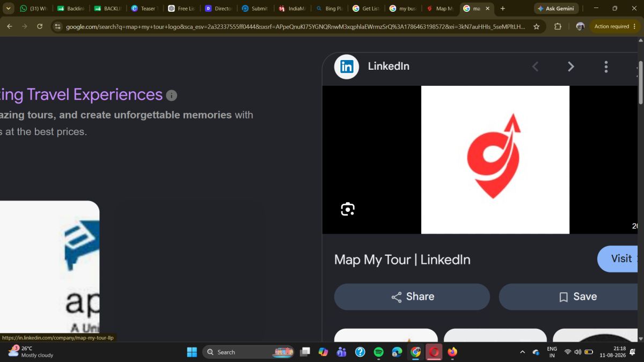Switch to the Map My tab
Screen dimensions: 644x362
pos(440,9)
